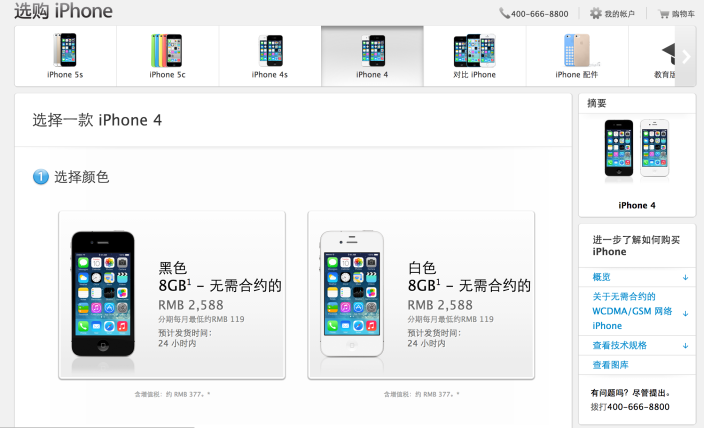Open the iPhone 5c product tab
Screen dimensions: 704x428
[x=167, y=56]
